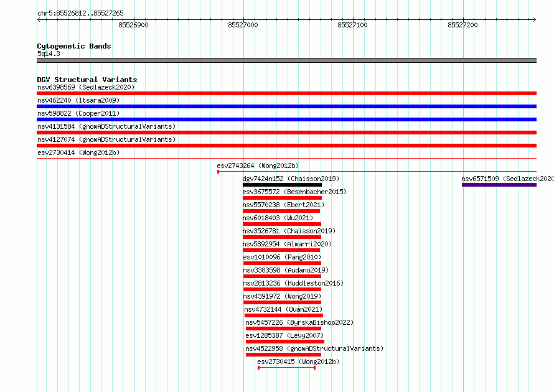554x392 pixels.
Task: Select the thin red glyph under esv2730415
Action: 286,368
